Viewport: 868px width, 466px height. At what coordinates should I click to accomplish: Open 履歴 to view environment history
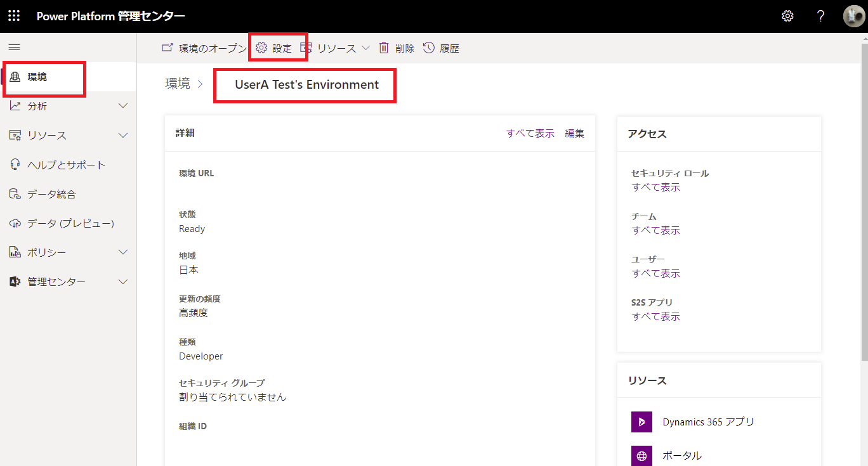tap(442, 47)
